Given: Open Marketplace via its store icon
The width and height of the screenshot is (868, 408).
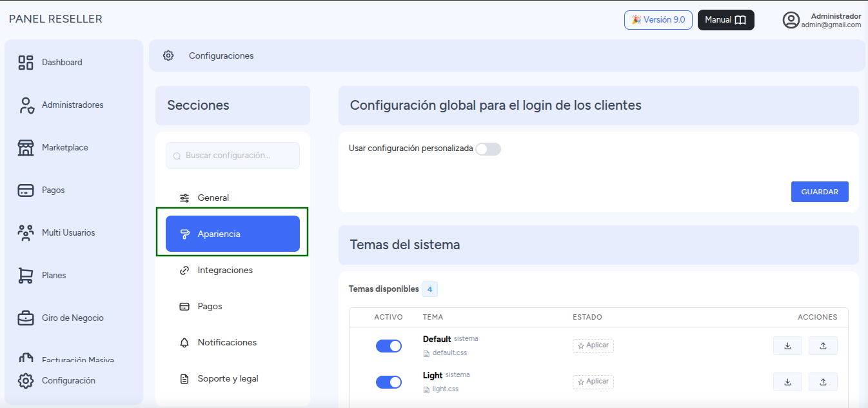Looking at the screenshot, I should (26, 148).
